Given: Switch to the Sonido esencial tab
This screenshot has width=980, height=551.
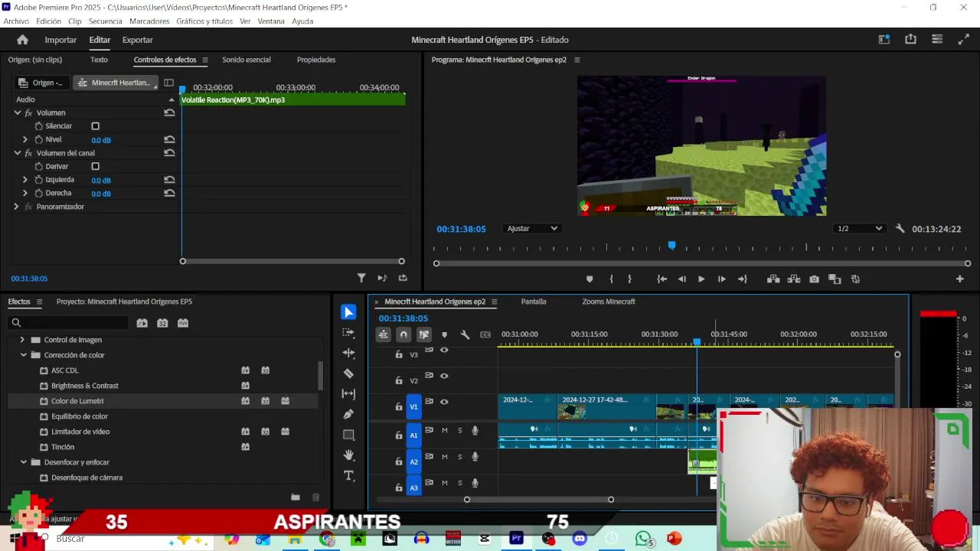Looking at the screenshot, I should pos(247,60).
